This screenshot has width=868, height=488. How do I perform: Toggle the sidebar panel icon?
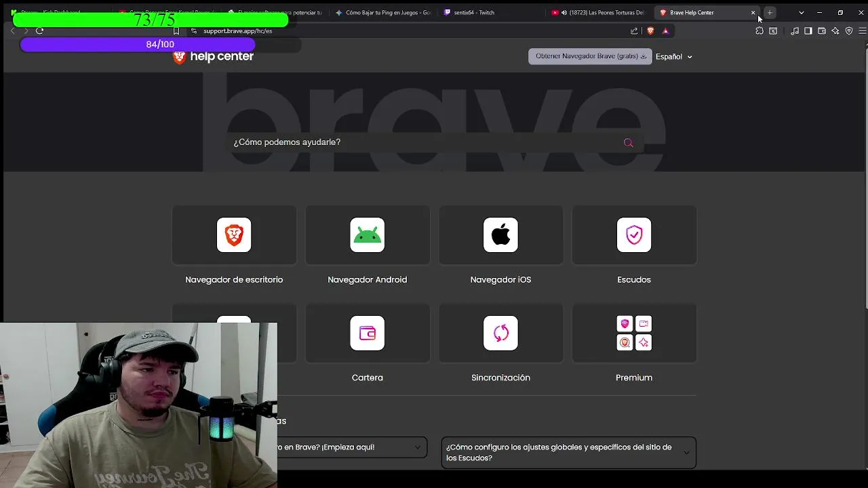pos(808,30)
